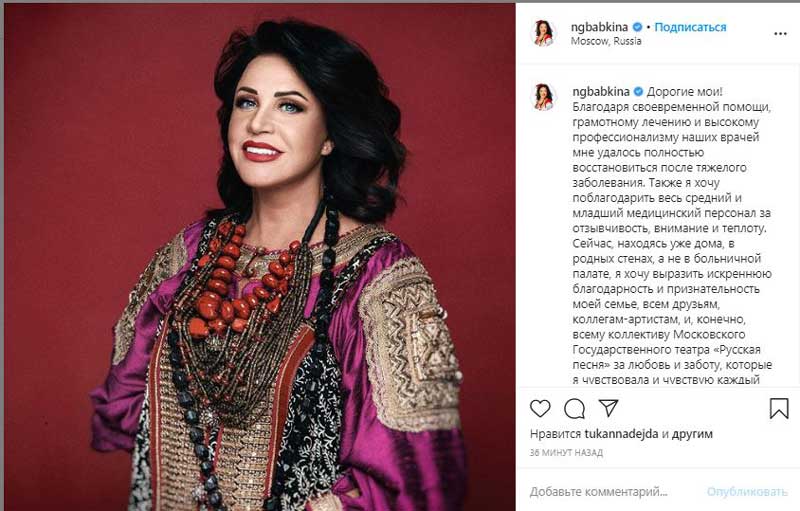Click the Опубликовать post comment button
The image size is (800, 511).
coord(747,492)
